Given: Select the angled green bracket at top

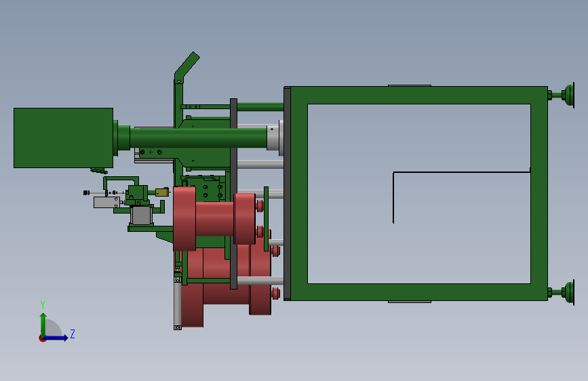Looking at the screenshot, I should click(x=187, y=66).
